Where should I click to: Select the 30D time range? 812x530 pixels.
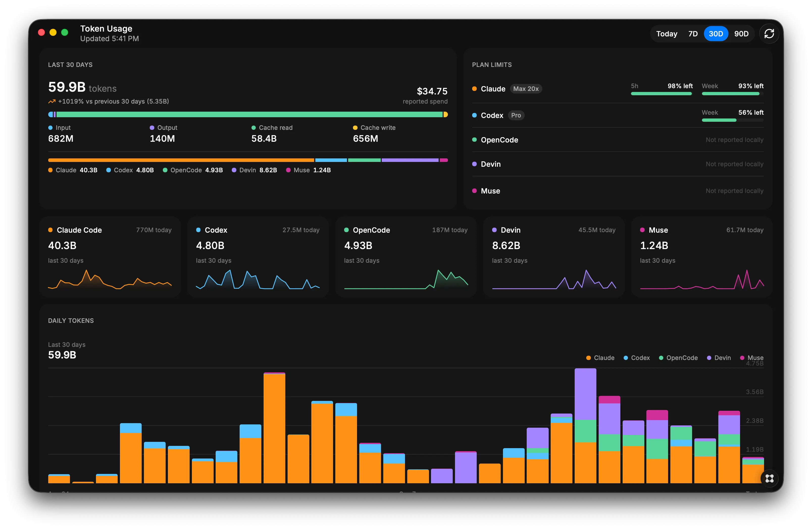pos(716,33)
